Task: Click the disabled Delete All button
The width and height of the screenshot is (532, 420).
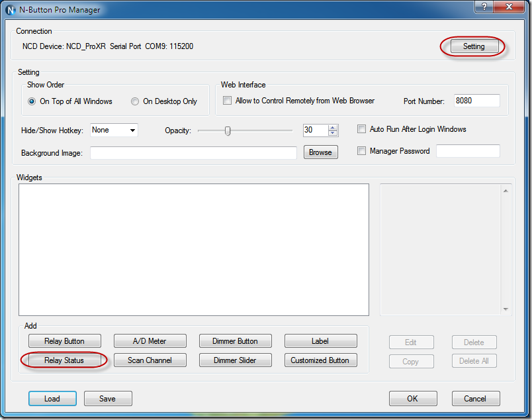Action: (474, 361)
